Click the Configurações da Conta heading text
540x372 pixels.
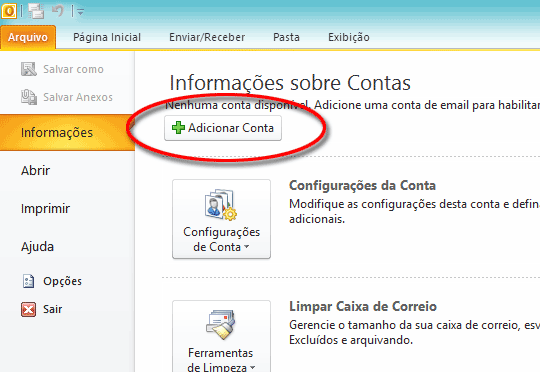(362, 185)
